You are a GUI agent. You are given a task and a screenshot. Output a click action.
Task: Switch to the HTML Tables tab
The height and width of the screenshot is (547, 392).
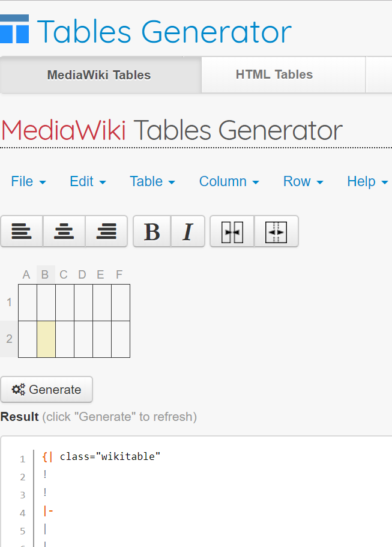pos(274,74)
